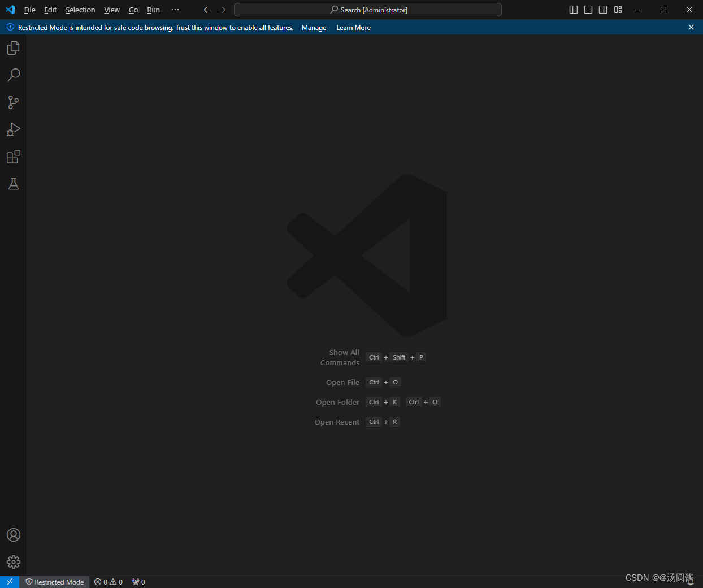The height and width of the screenshot is (588, 703).
Task: Open the Manage gear settings icon
Action: [14, 562]
